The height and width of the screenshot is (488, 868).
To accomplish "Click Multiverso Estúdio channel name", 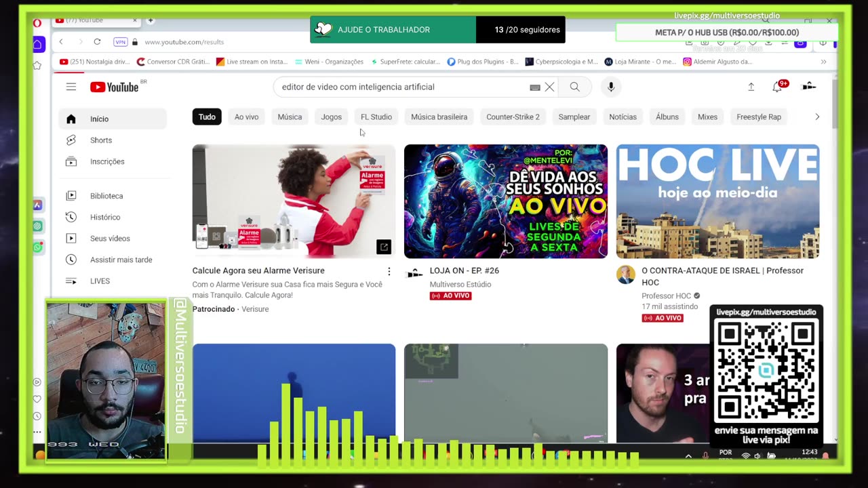I will point(460,285).
